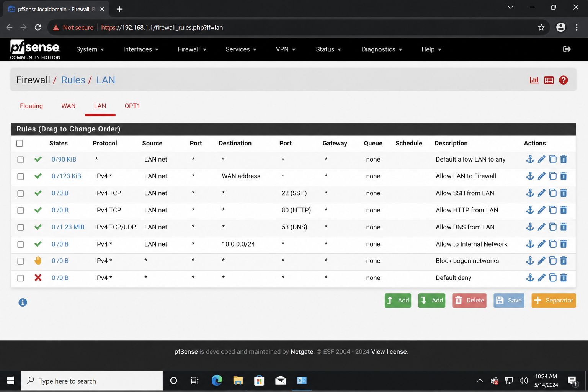Edit the Allow to Internal Network rule
The height and width of the screenshot is (392, 588).
(x=541, y=244)
